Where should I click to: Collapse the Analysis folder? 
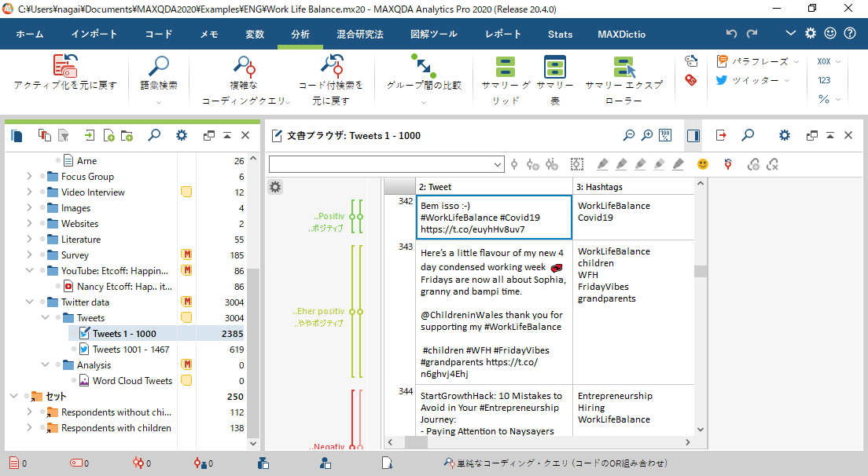point(45,365)
